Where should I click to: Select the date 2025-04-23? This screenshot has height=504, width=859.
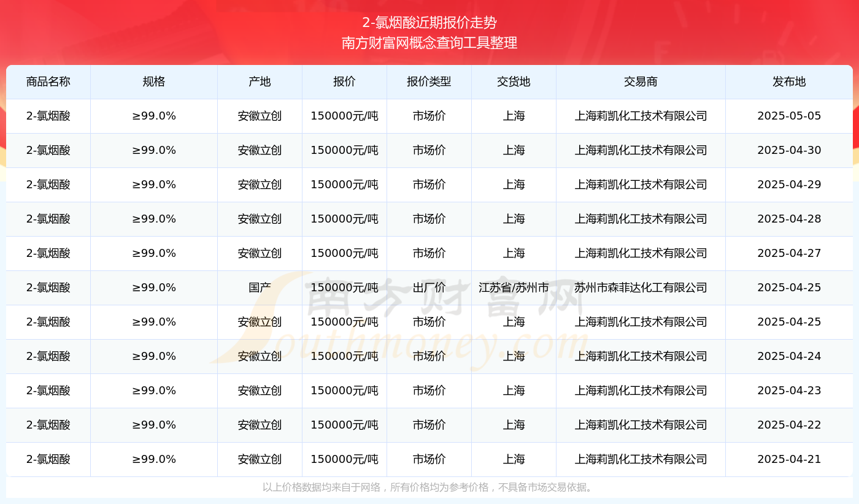tap(789, 391)
